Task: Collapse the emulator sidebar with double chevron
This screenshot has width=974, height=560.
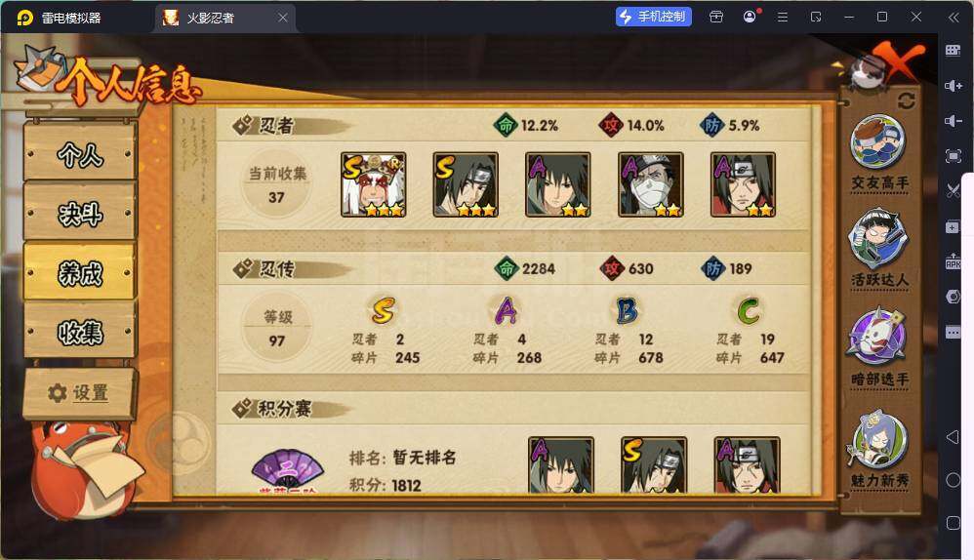Action: pyautogui.click(x=954, y=17)
